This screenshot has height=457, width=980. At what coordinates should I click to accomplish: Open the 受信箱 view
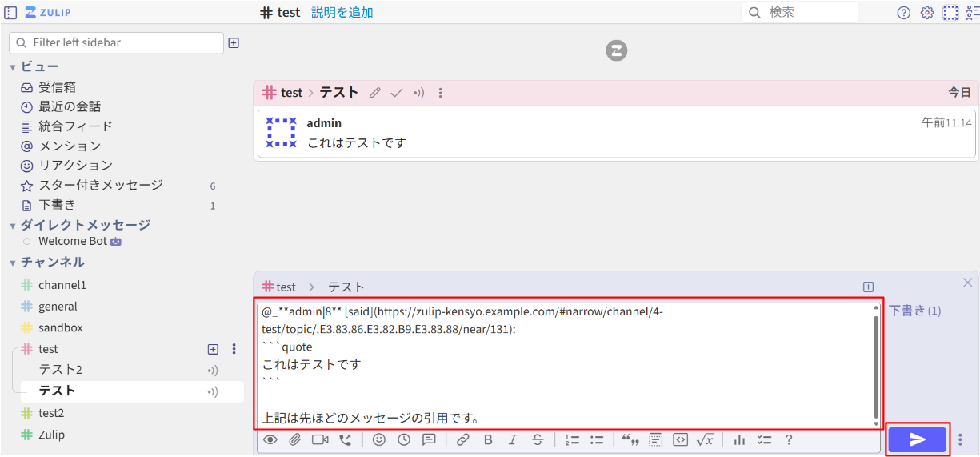click(x=57, y=87)
